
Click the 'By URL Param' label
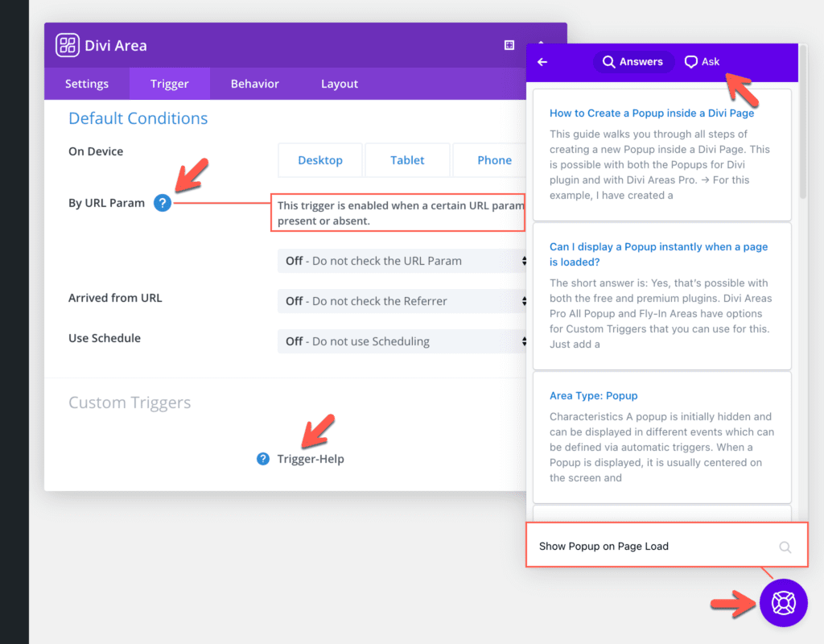click(x=106, y=203)
